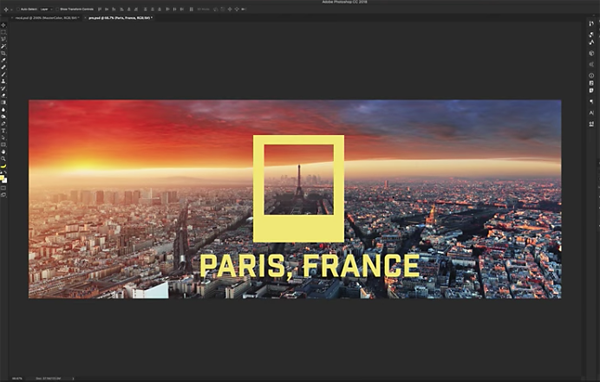600x382 pixels.
Task: Open the Move tool preset picker arrow
Action: 11,9
